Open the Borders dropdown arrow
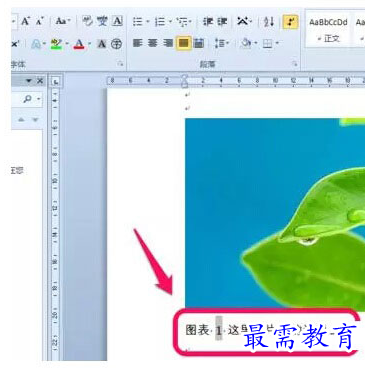The width and height of the screenshot is (365, 368). click(277, 43)
